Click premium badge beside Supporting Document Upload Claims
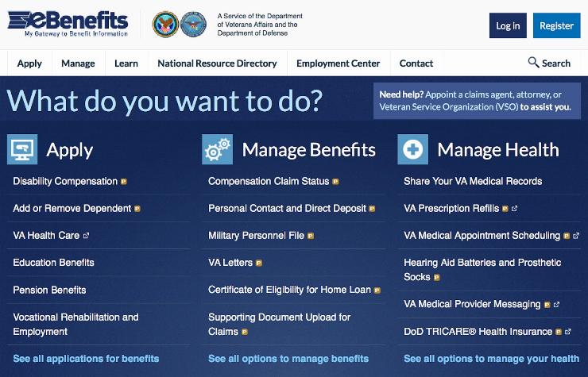 245,332
